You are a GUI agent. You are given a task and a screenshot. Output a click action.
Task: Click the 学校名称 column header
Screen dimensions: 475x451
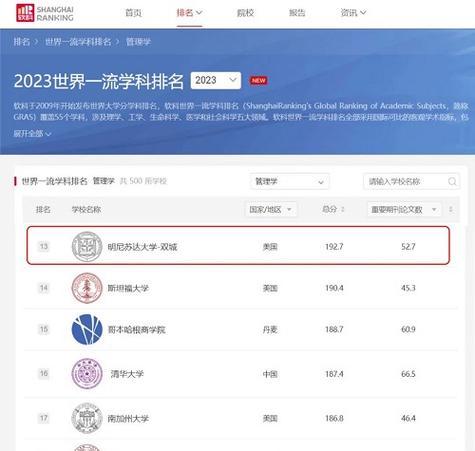click(x=86, y=210)
